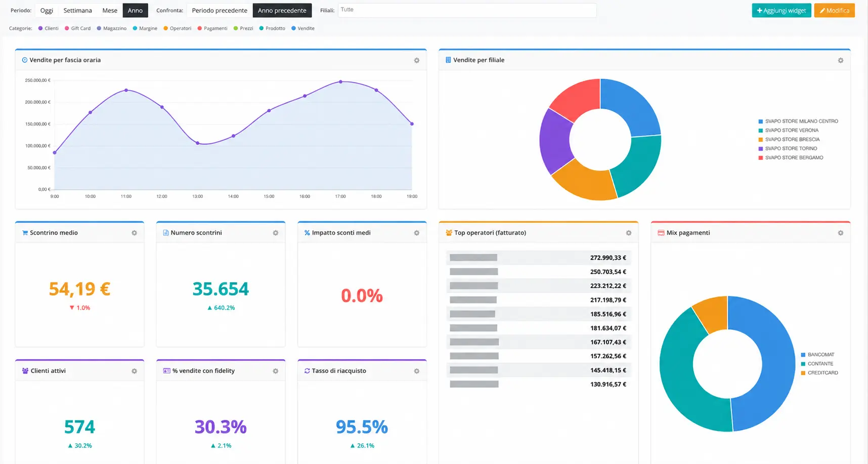The image size is (868, 464).
Task: Click the BANCOMAT legend color swatch
Action: pyautogui.click(x=803, y=355)
